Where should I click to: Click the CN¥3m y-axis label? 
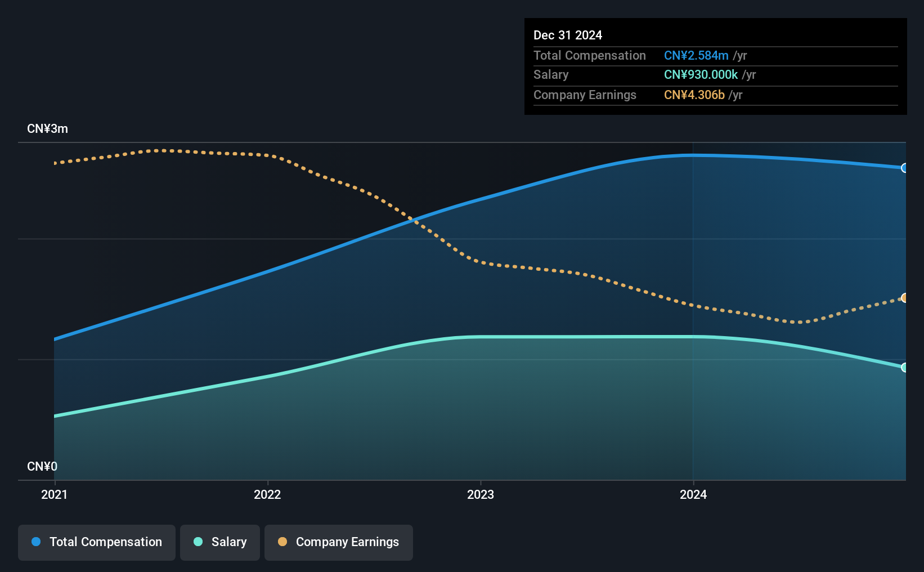48,129
